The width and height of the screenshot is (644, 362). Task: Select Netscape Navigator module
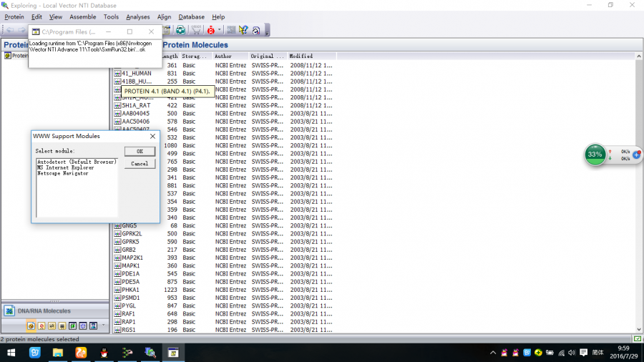tap(62, 173)
